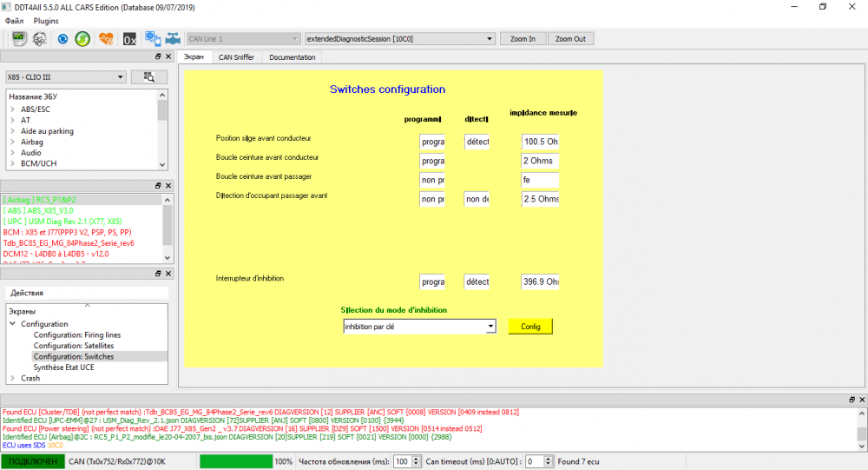Close the detected ECUs panel
This screenshot has height=470, width=868.
(168, 186)
